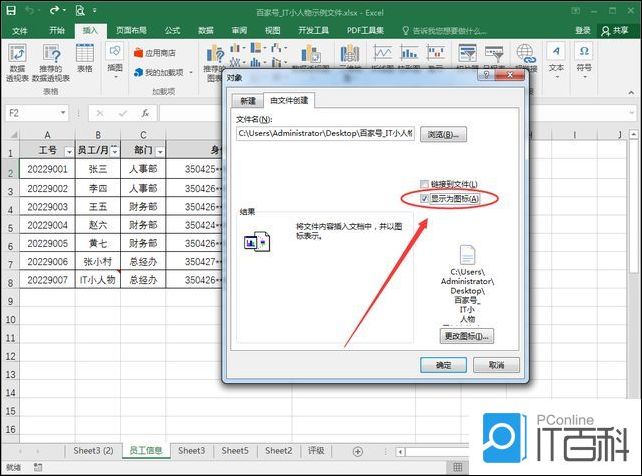The height and width of the screenshot is (476, 642).
Task: Click the PivotChart (数据透视图) icon
Action: tap(311, 56)
